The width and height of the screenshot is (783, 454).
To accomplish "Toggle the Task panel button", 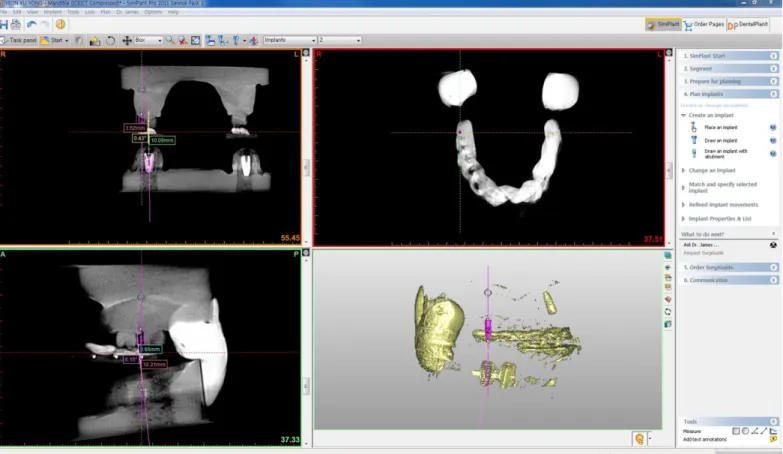I will coord(19,40).
